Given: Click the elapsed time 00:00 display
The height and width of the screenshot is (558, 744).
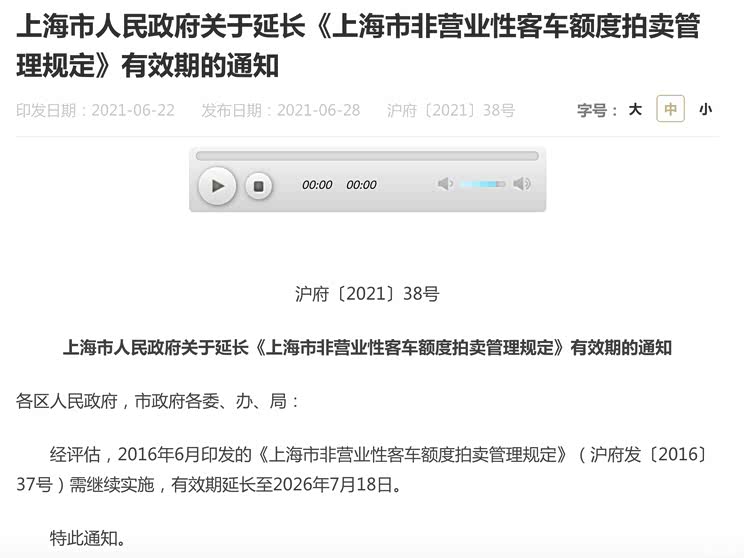Looking at the screenshot, I should point(317,185).
